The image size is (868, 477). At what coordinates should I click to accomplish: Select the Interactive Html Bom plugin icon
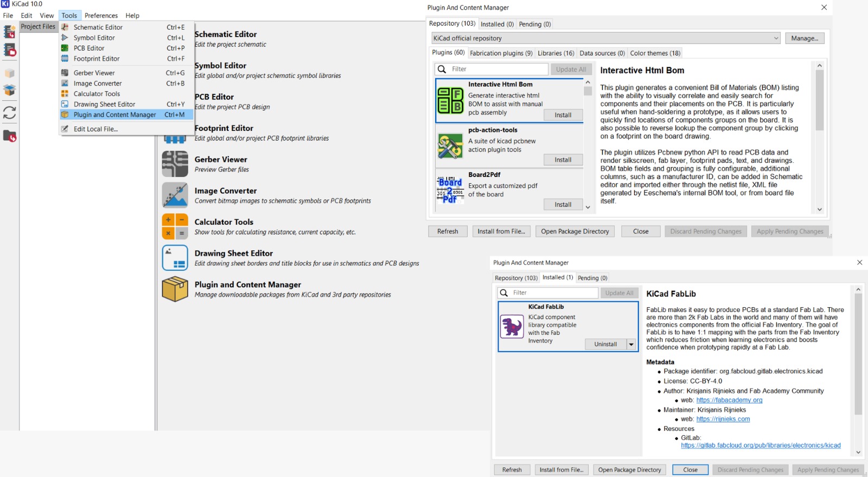[x=450, y=100]
